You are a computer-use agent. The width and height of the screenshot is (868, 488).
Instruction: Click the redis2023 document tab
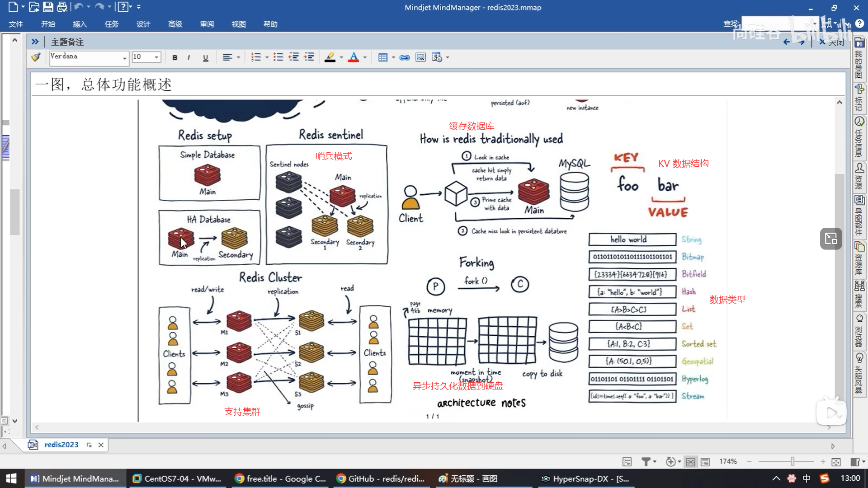pyautogui.click(x=61, y=445)
